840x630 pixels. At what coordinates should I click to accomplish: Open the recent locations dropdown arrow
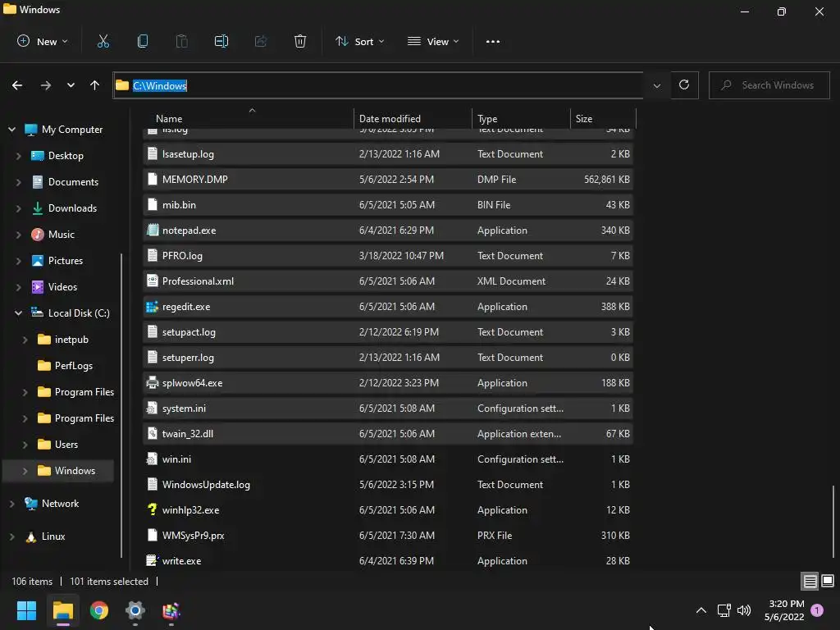(71, 85)
